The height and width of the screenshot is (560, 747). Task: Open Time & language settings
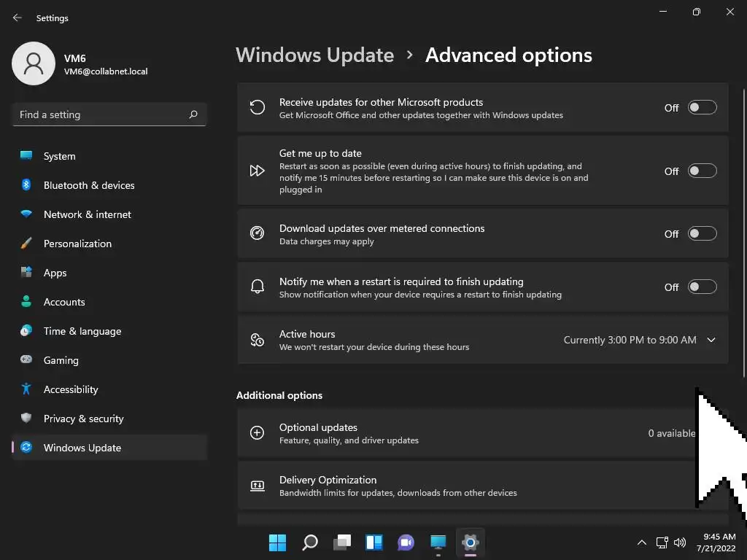tap(109, 330)
